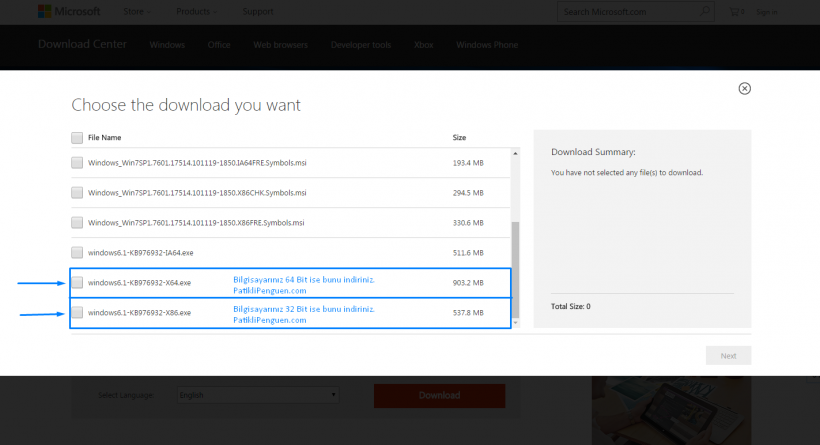Click the Download Center title link

(x=82, y=44)
